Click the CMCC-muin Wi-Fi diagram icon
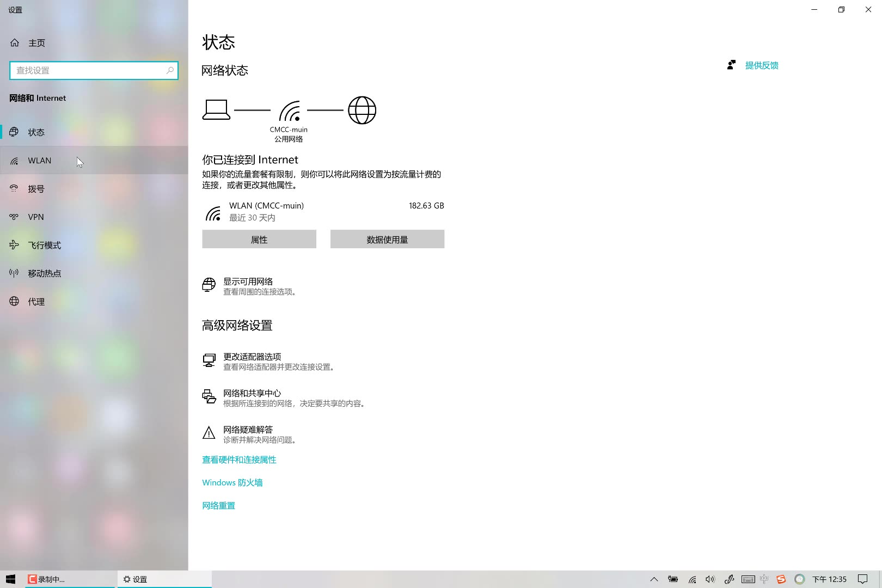Image resolution: width=882 pixels, height=588 pixels. [x=290, y=111]
